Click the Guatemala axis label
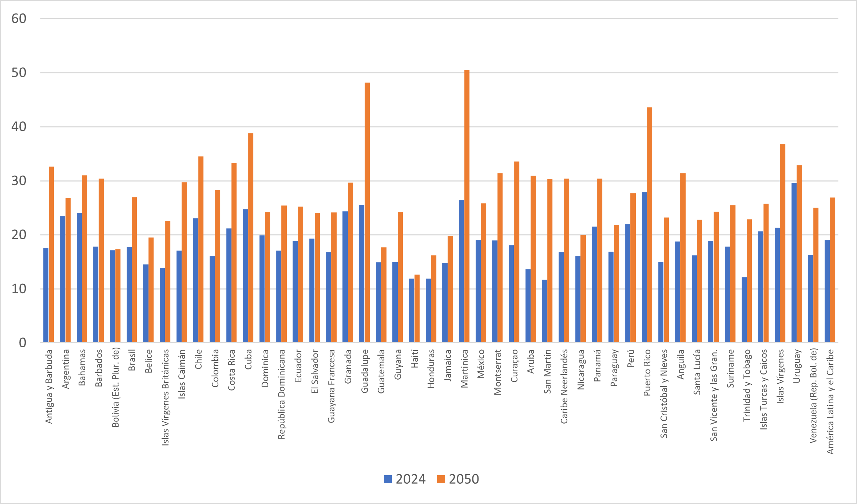The width and height of the screenshot is (857, 504). tap(381, 371)
